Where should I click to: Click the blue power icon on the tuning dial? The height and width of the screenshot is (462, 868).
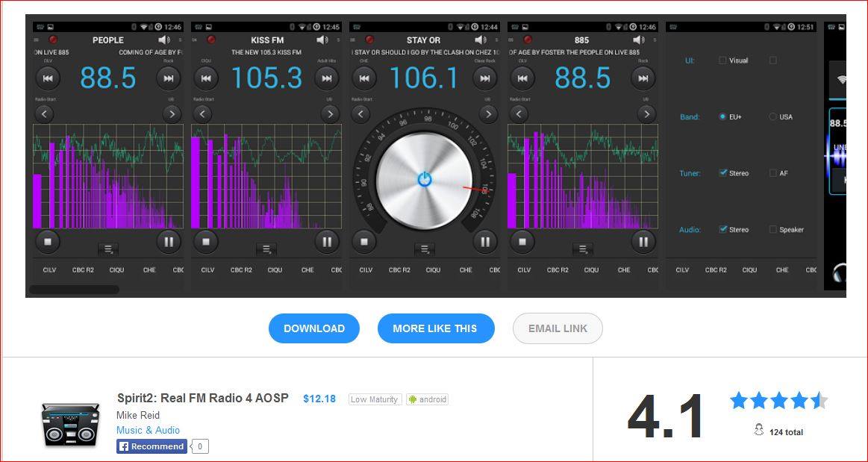tap(425, 179)
